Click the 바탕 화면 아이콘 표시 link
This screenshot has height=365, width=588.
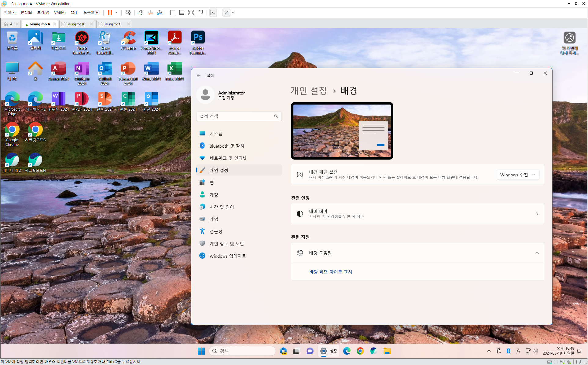tap(331, 272)
